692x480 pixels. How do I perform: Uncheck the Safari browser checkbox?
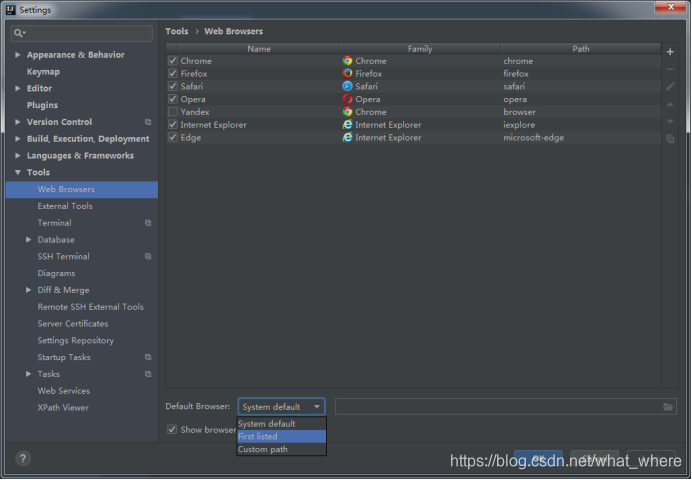tap(173, 86)
